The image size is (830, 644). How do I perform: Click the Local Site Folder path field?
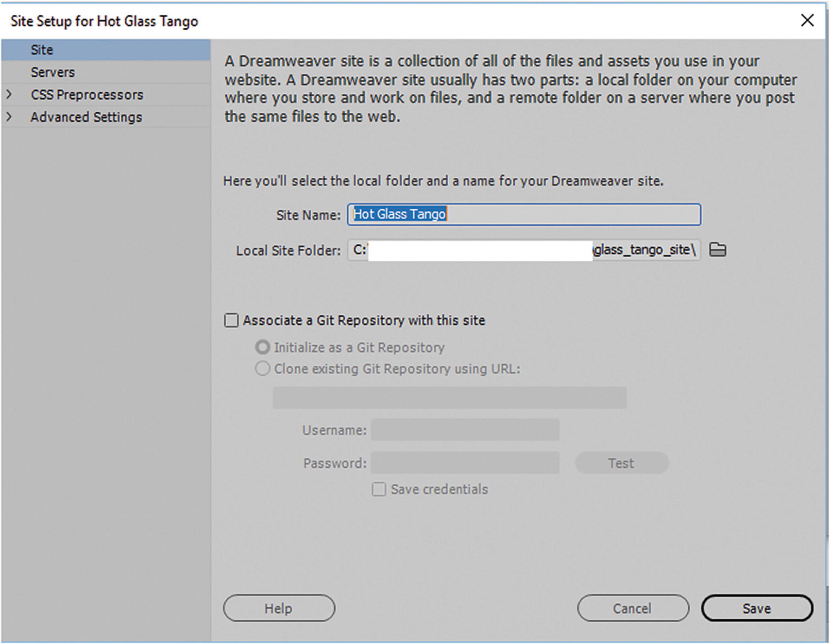coord(524,250)
